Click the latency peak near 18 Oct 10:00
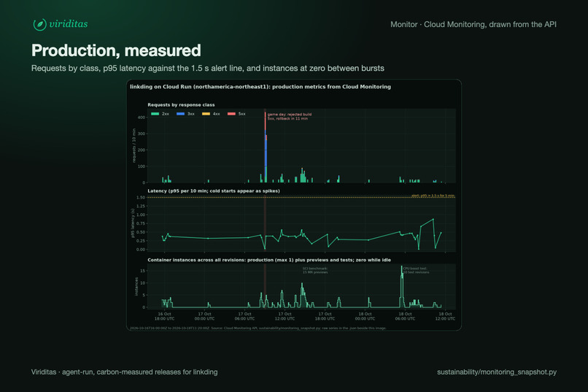The height and width of the screenshot is (392, 588). pos(433,219)
